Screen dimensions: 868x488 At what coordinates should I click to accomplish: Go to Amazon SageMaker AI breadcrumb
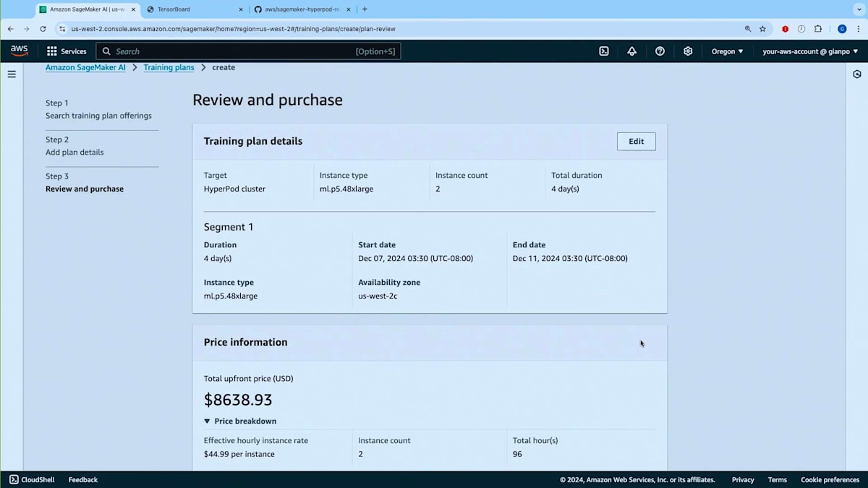(85, 67)
